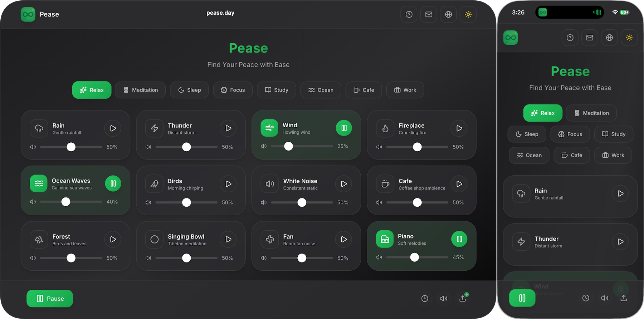Toggle the sun theme icon in desktop header
Screen dimensions: 644x319
coord(468,15)
